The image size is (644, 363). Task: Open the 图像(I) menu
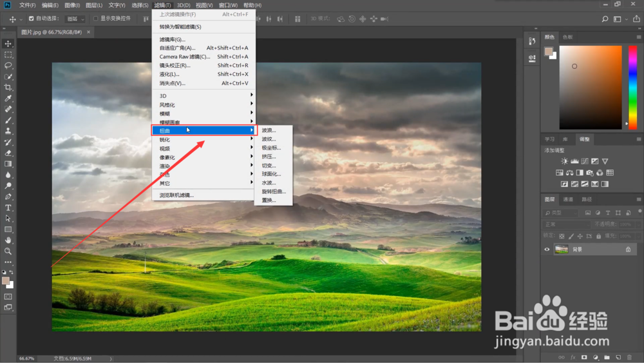72,5
